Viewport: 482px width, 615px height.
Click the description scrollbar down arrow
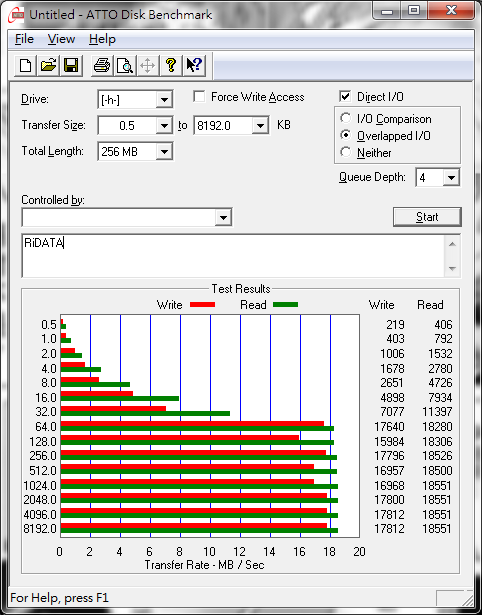[x=452, y=269]
